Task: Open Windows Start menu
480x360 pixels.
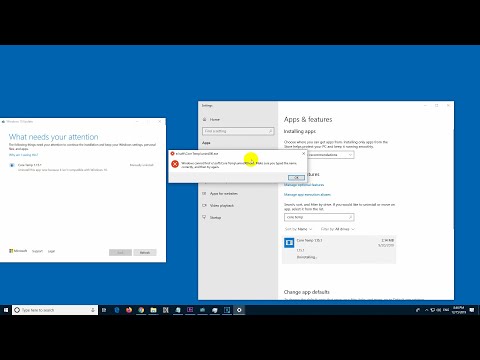Action: tap(6, 310)
